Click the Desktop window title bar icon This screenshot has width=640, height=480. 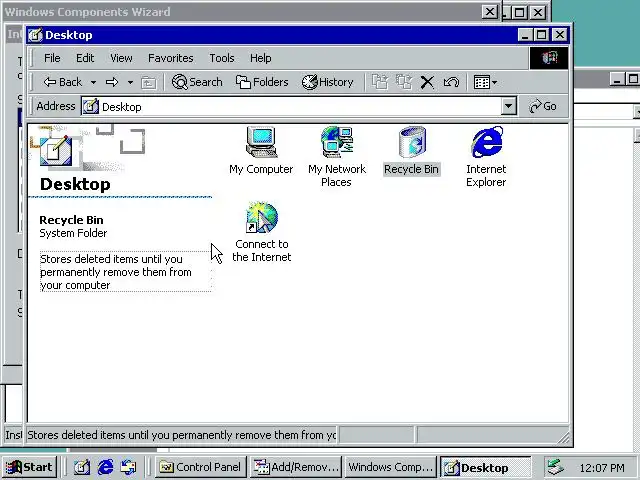[36, 35]
